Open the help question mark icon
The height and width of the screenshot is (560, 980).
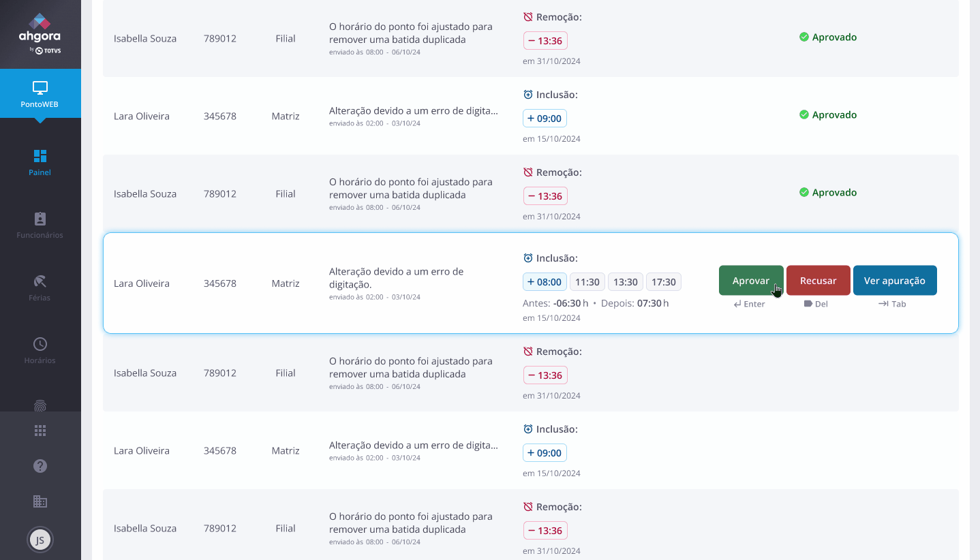click(40, 466)
